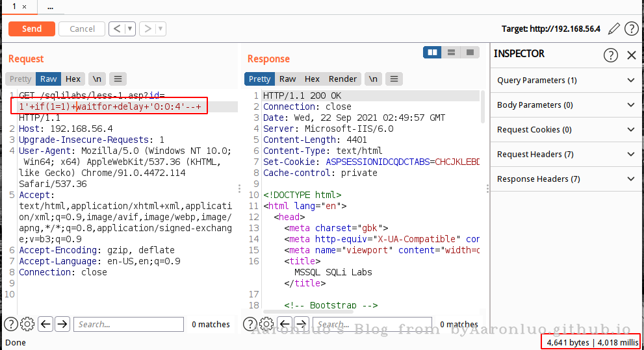
Task: Go to next match in request search
Action: (62, 324)
